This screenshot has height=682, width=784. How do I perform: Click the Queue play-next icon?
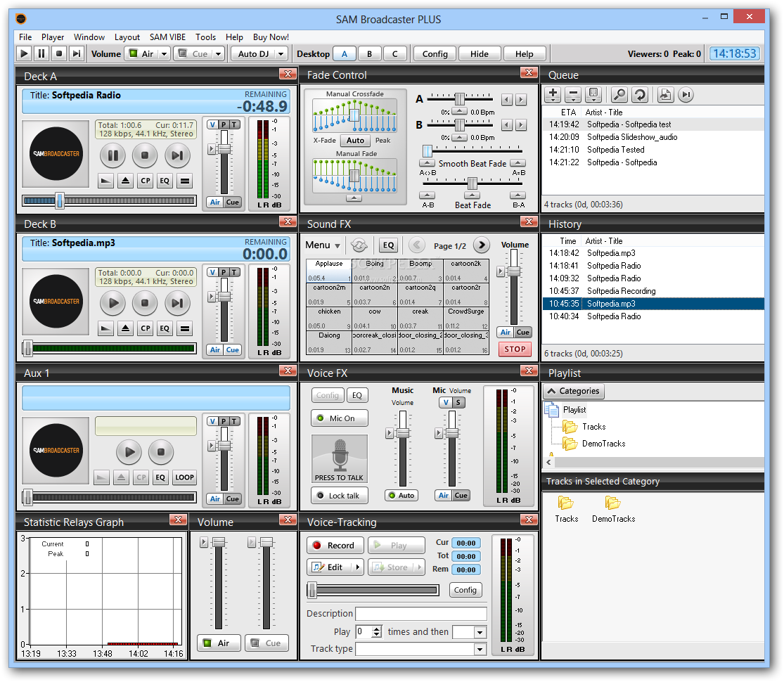coord(686,94)
